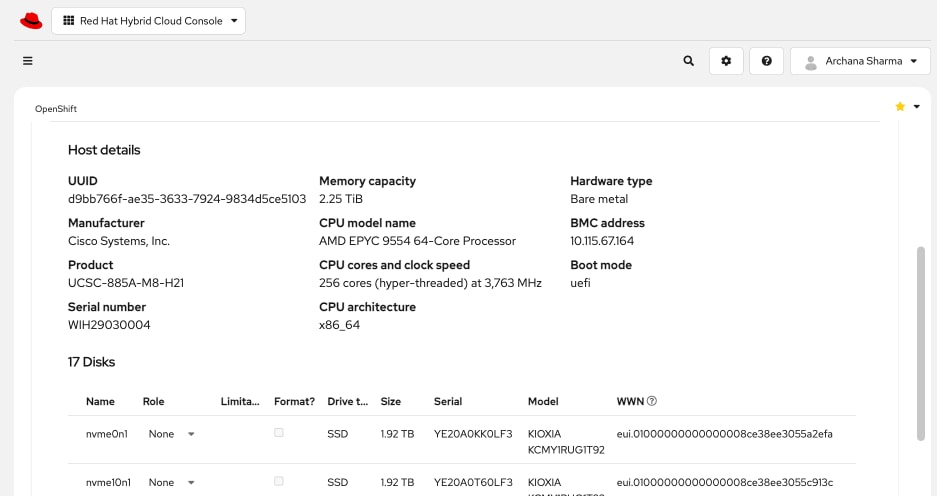Open settings gear menu
This screenshot has height=496, width=937.
[726, 61]
